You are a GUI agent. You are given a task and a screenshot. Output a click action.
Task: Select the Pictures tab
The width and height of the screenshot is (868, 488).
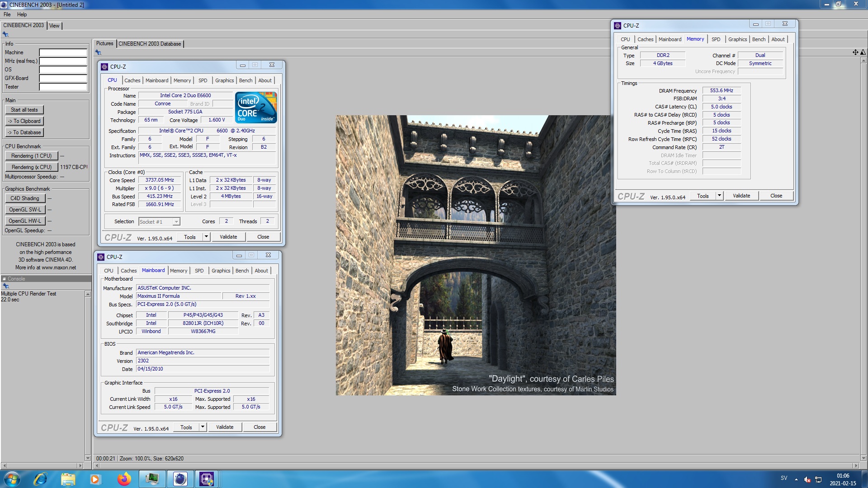pyautogui.click(x=104, y=44)
